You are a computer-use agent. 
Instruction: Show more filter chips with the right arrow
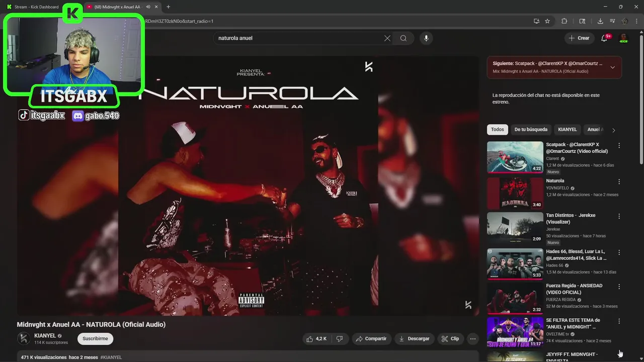pos(613,130)
